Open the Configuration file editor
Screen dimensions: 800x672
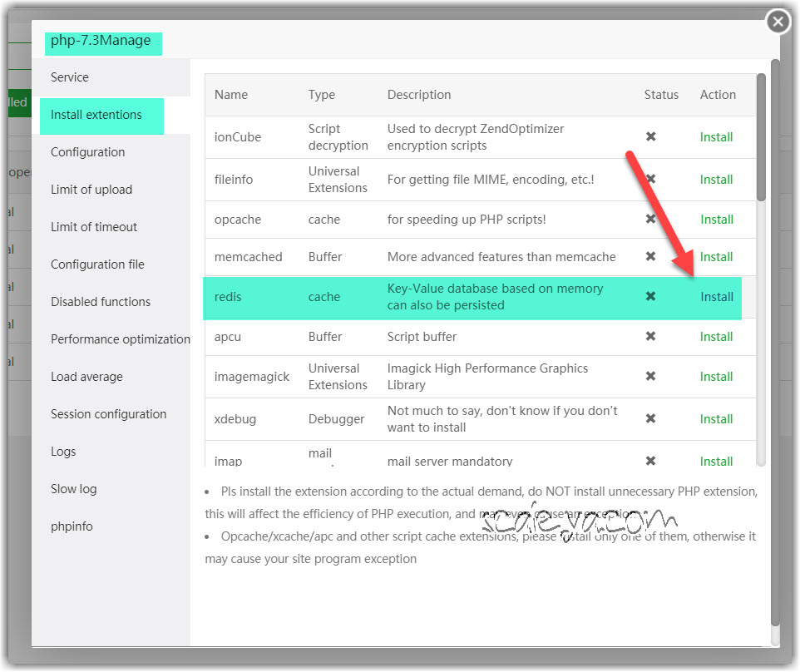click(97, 264)
